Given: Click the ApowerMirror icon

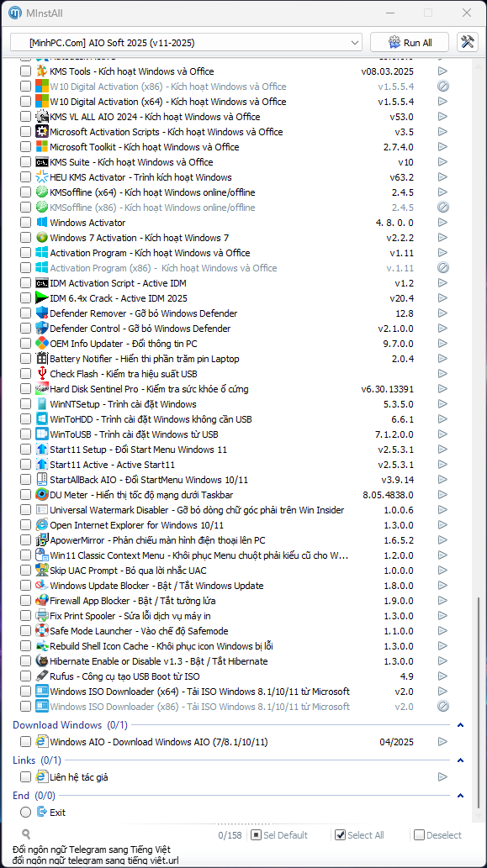Looking at the screenshot, I should click(x=42, y=540).
